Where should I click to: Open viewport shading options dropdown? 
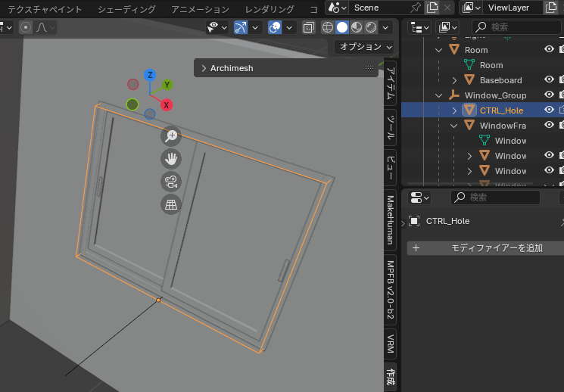point(385,27)
